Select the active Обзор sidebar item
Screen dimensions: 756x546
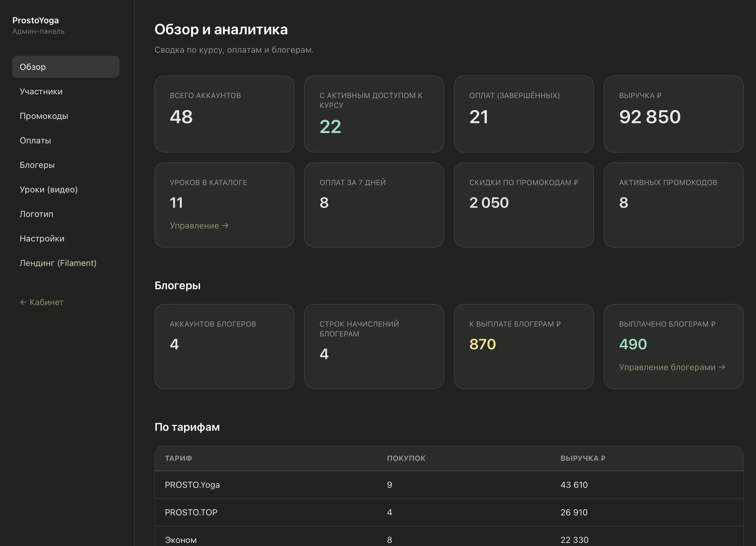pos(66,67)
